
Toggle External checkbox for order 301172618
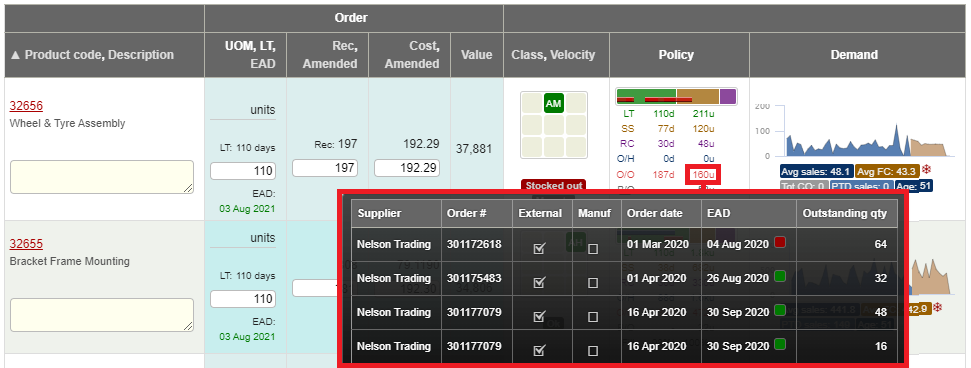[539, 248]
